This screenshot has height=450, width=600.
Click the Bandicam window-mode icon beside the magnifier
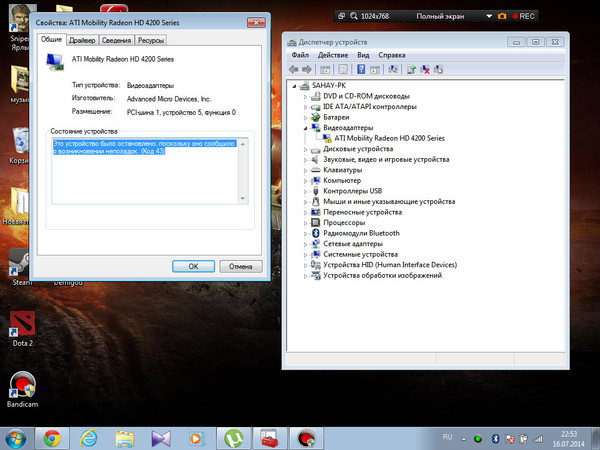point(341,16)
